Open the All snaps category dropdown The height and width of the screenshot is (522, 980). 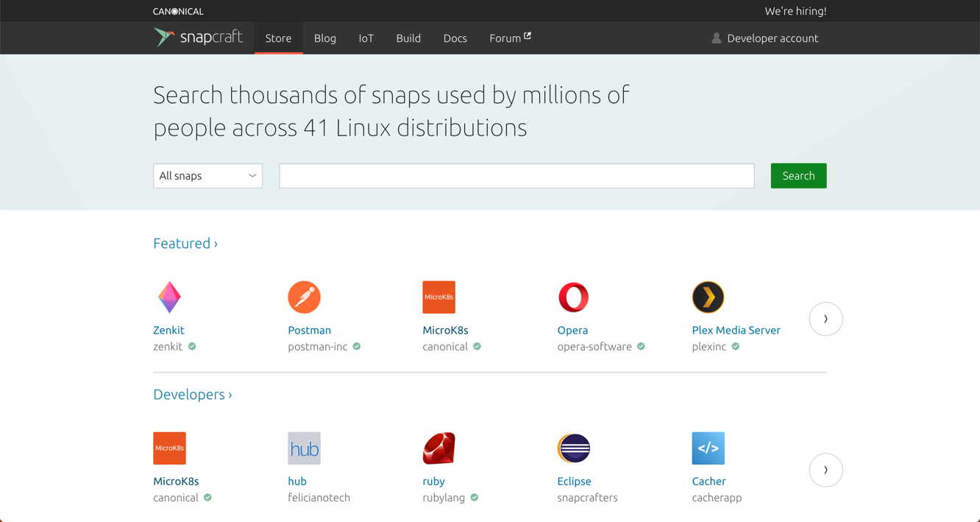207,176
